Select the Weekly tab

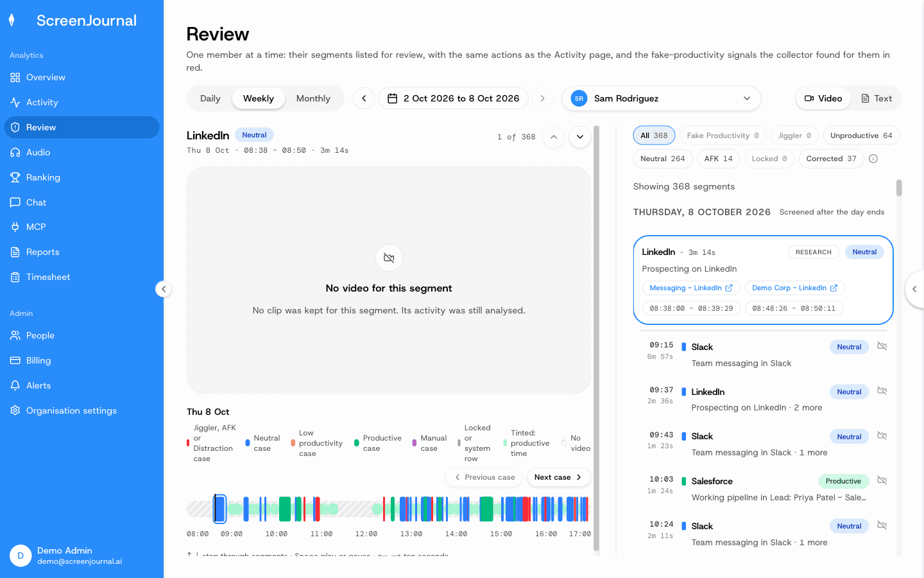coord(259,98)
